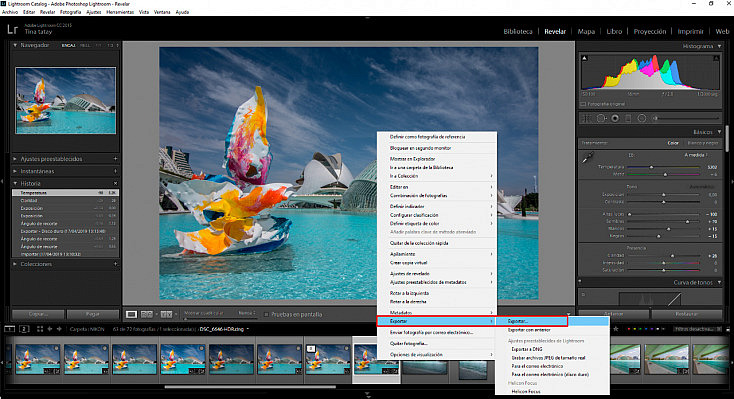This screenshot has height=399, width=734.
Task: Collapse the Histograma panel
Action: (719, 46)
